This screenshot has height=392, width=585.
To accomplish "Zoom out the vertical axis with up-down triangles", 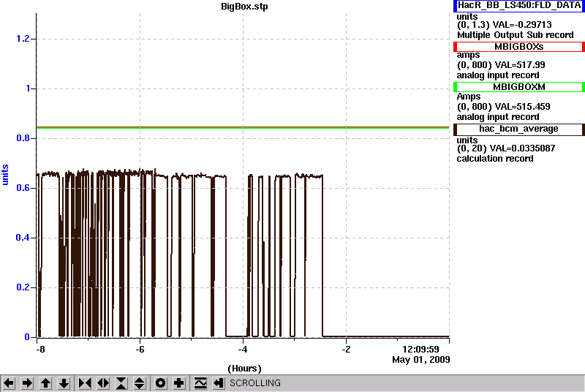I will pyautogui.click(x=140, y=383).
